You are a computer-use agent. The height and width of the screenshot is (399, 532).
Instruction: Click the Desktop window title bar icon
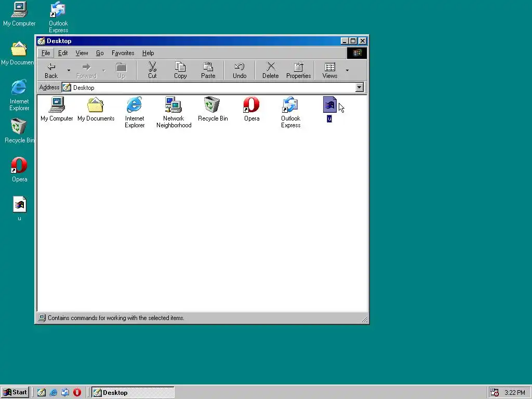tap(42, 41)
